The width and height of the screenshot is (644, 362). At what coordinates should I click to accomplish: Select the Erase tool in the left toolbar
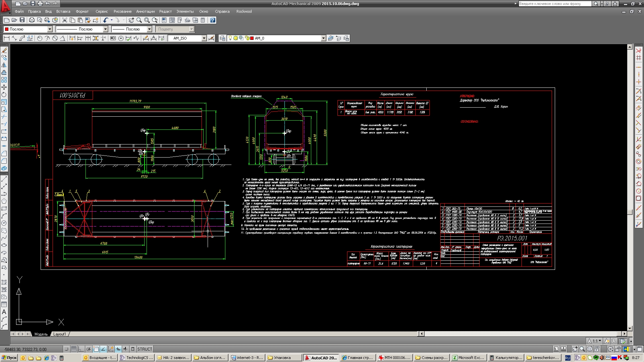pos(4,50)
